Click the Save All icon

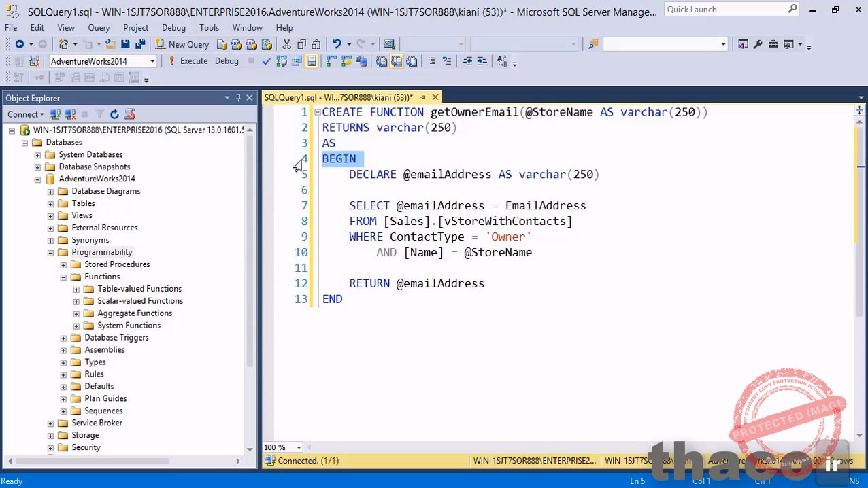tap(140, 44)
